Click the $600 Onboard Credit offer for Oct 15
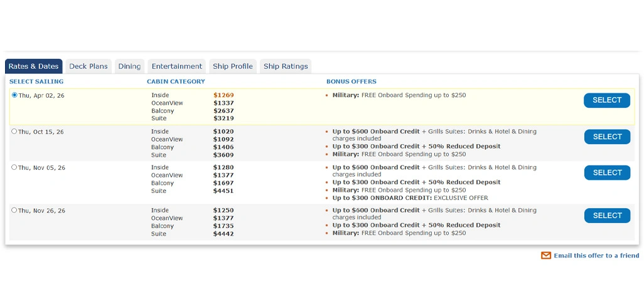This screenshot has width=644, height=292. click(434, 135)
